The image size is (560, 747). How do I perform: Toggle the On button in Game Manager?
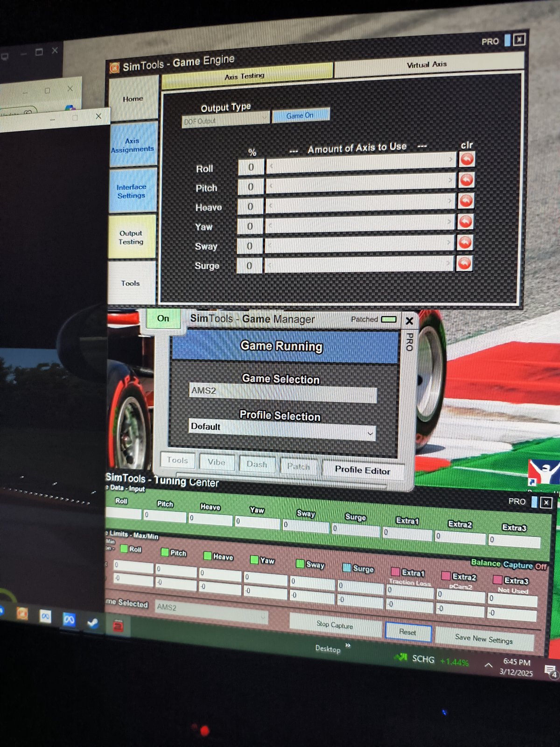(x=163, y=318)
